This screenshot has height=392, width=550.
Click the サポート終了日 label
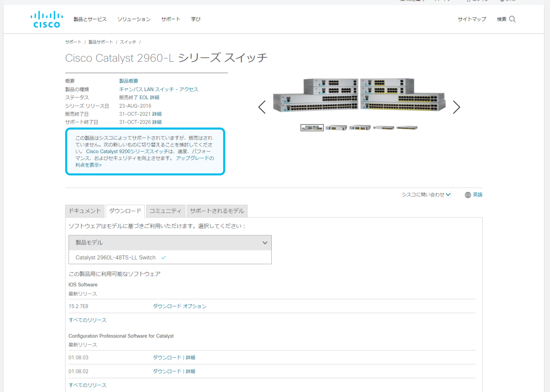click(x=82, y=122)
